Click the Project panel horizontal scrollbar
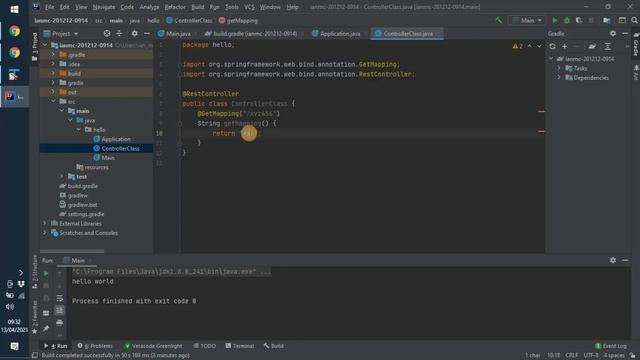Image resolution: width=640 pixels, height=360 pixels. coord(72,251)
